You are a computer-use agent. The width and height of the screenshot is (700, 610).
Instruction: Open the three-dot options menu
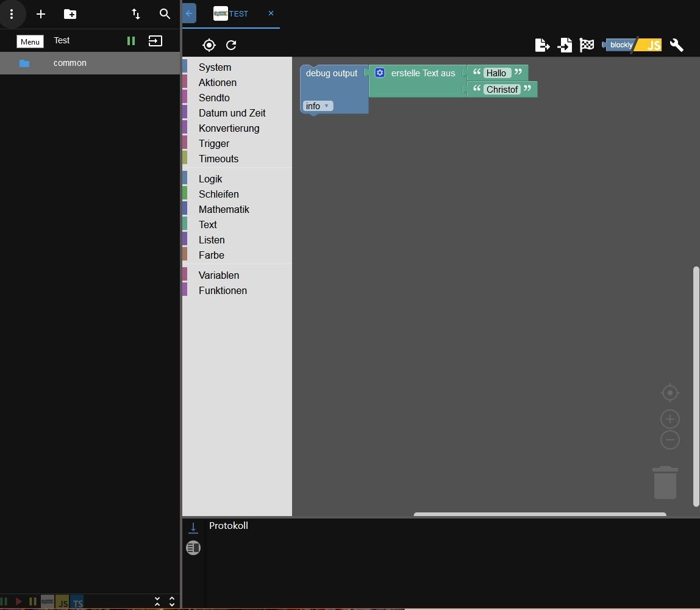tap(12, 14)
